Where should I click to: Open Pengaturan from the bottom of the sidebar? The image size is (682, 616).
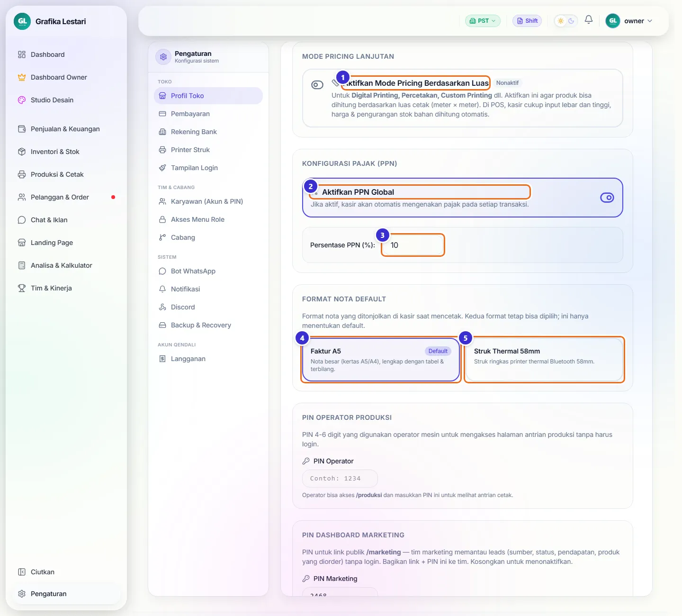[67, 594]
